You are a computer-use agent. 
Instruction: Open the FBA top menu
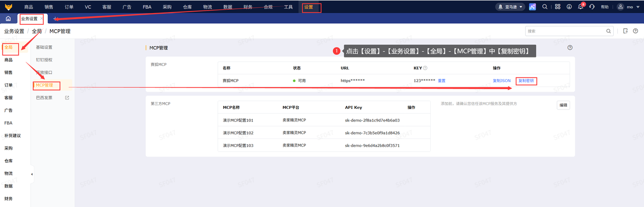(x=147, y=7)
